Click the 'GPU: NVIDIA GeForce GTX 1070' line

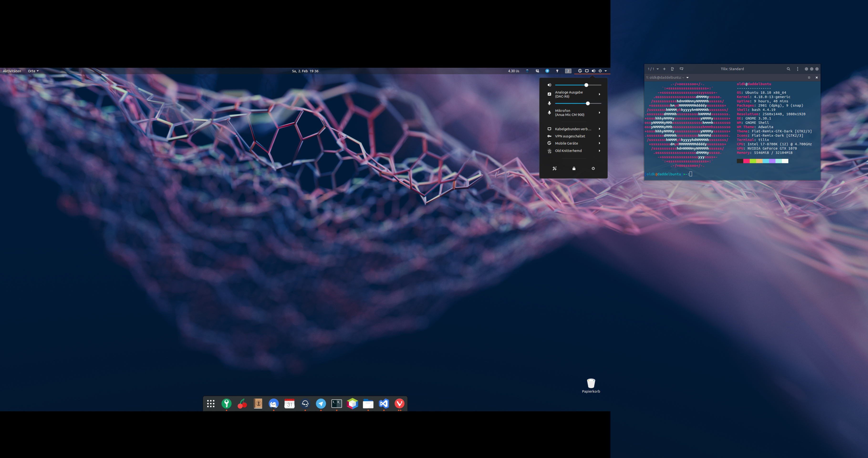[x=767, y=148]
